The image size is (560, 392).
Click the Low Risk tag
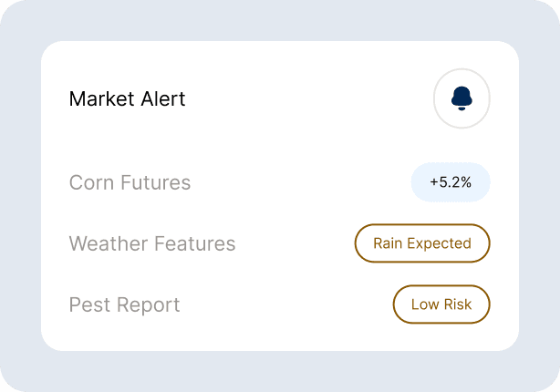click(441, 304)
